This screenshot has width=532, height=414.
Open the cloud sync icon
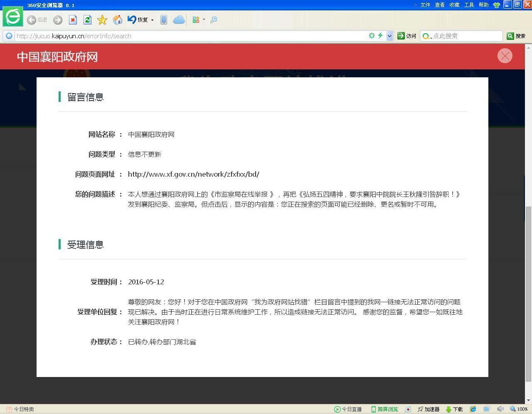(179, 20)
